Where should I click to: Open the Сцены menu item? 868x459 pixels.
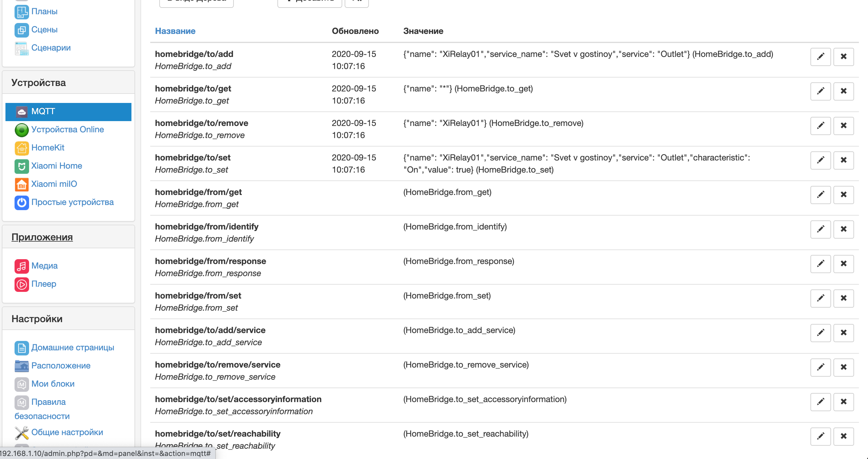(x=44, y=29)
